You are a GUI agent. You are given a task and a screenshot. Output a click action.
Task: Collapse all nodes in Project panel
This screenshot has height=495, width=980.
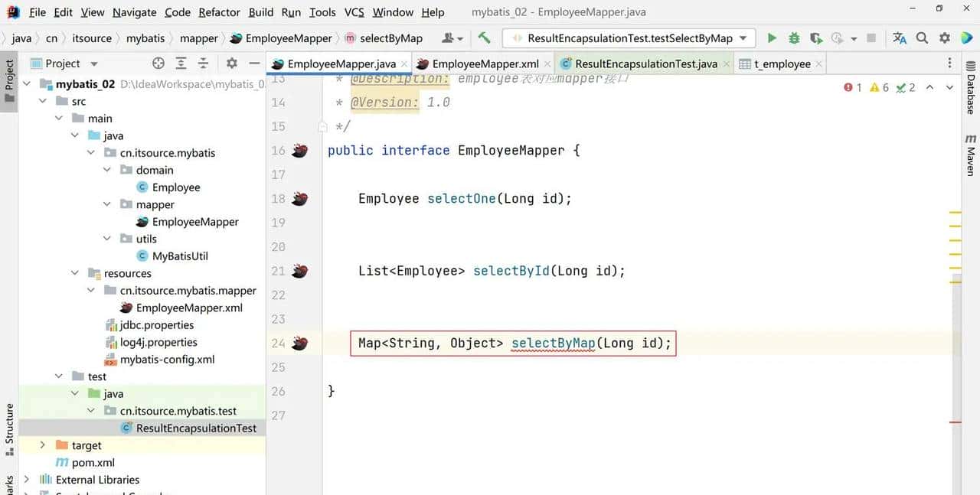[x=203, y=64]
